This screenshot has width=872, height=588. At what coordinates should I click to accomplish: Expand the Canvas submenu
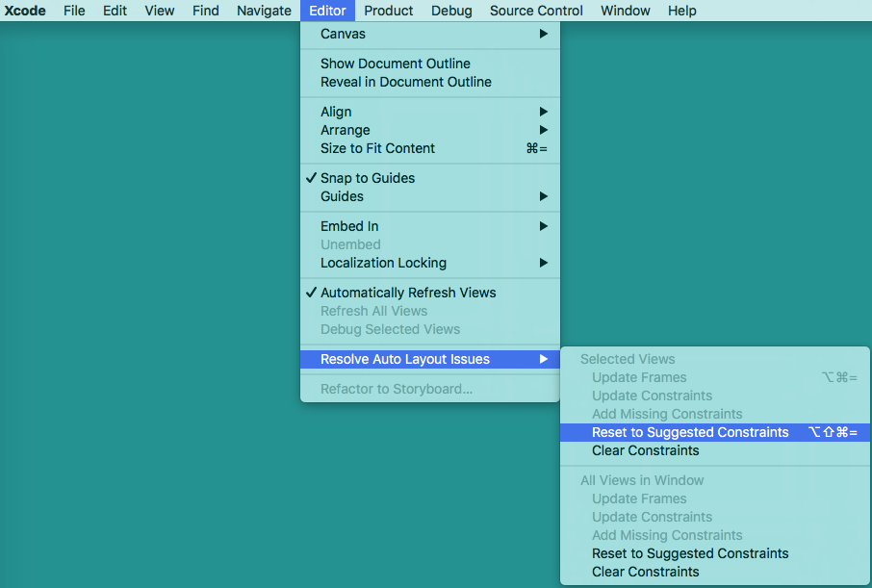430,34
